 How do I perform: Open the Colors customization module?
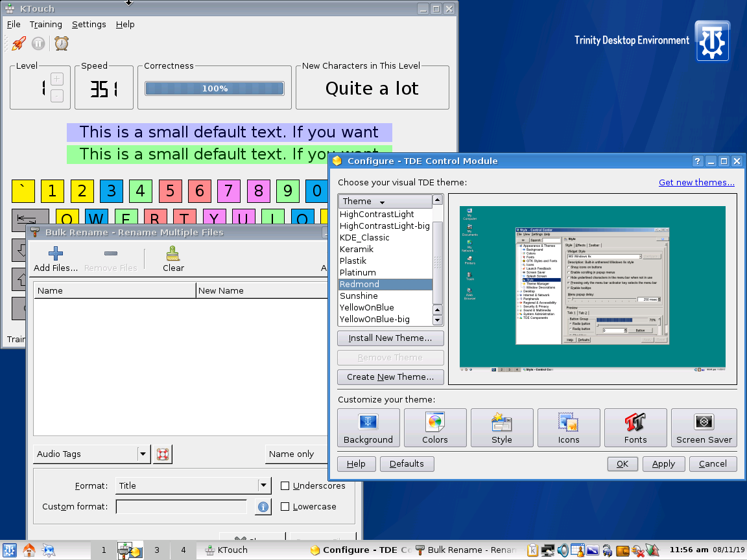coord(435,428)
